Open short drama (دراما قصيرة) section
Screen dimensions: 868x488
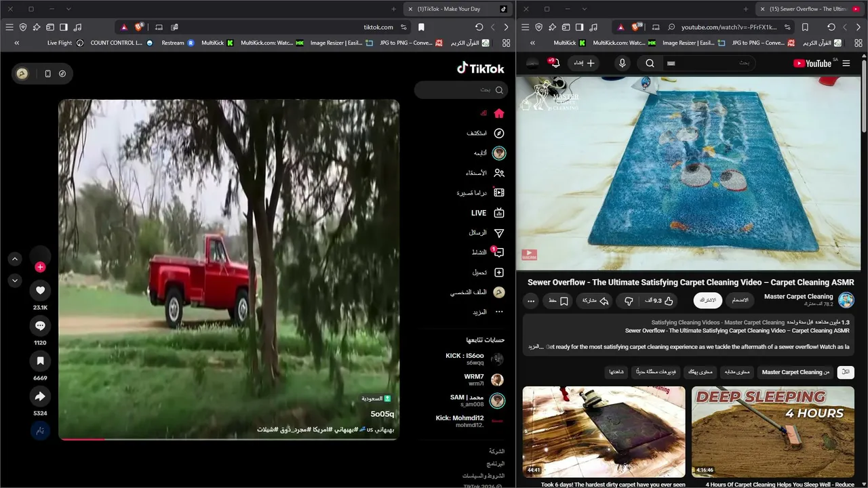pos(481,192)
